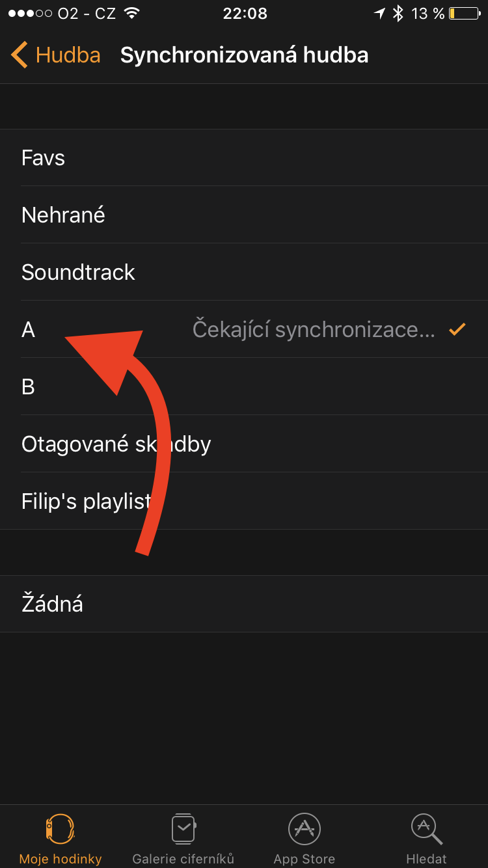
Task: Select playlist B
Action: [28, 387]
